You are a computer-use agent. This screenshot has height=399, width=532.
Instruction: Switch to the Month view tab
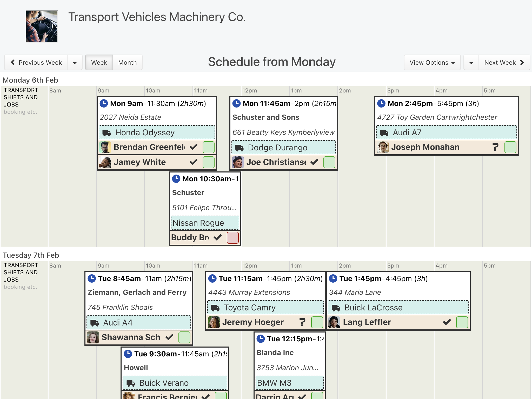127,62
